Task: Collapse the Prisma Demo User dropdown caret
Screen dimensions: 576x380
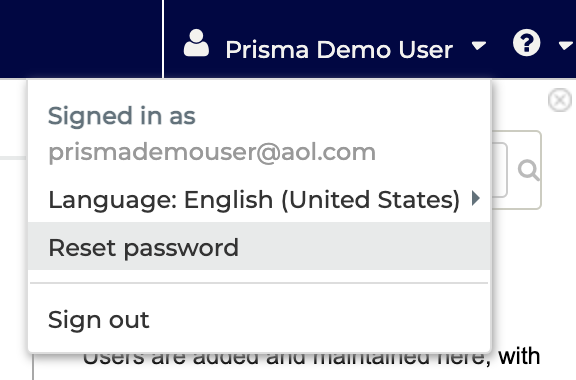Action: pos(479,46)
